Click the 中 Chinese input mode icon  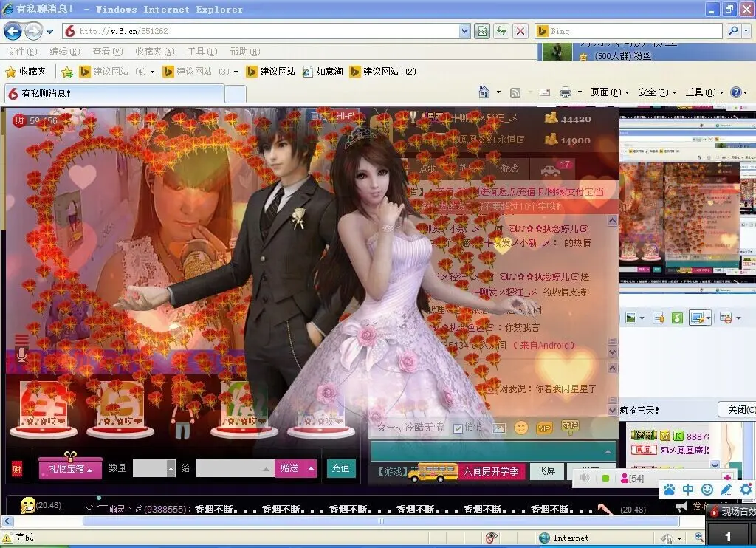pyautogui.click(x=688, y=490)
